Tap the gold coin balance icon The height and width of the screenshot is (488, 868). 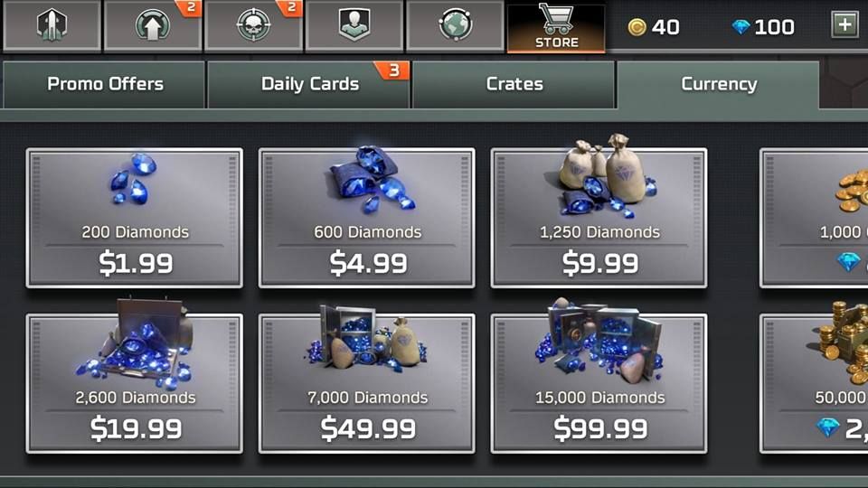click(x=637, y=27)
